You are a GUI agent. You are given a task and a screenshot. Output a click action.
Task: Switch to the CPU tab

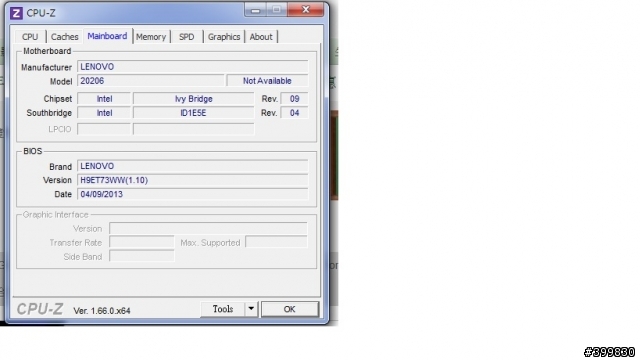(x=30, y=37)
